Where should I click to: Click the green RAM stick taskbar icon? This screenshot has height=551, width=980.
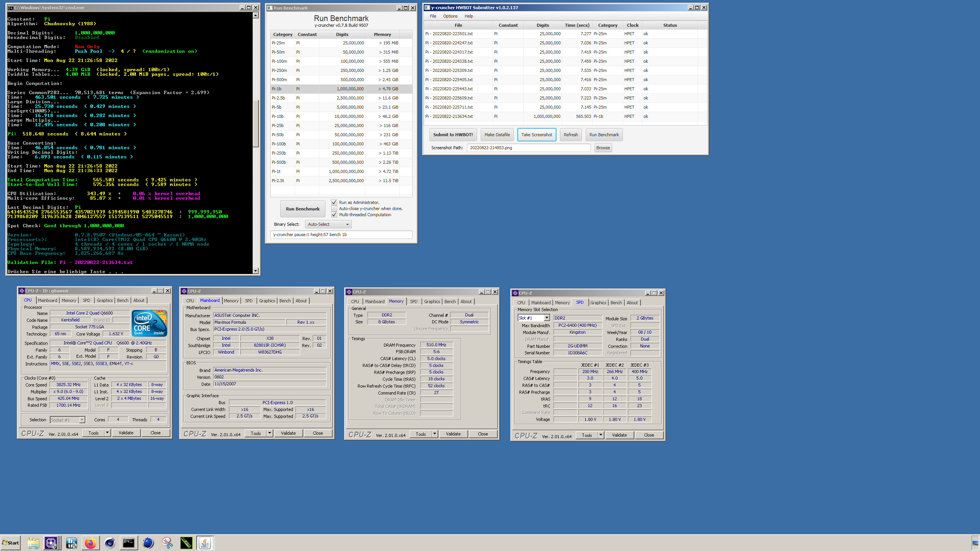point(186,543)
